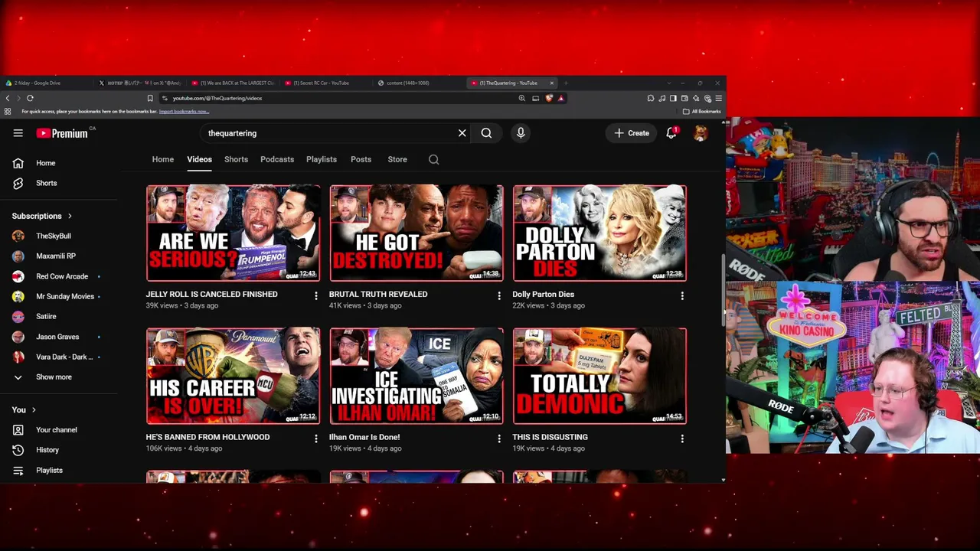
Task: Click the Brave Shields lion icon
Action: click(549, 98)
